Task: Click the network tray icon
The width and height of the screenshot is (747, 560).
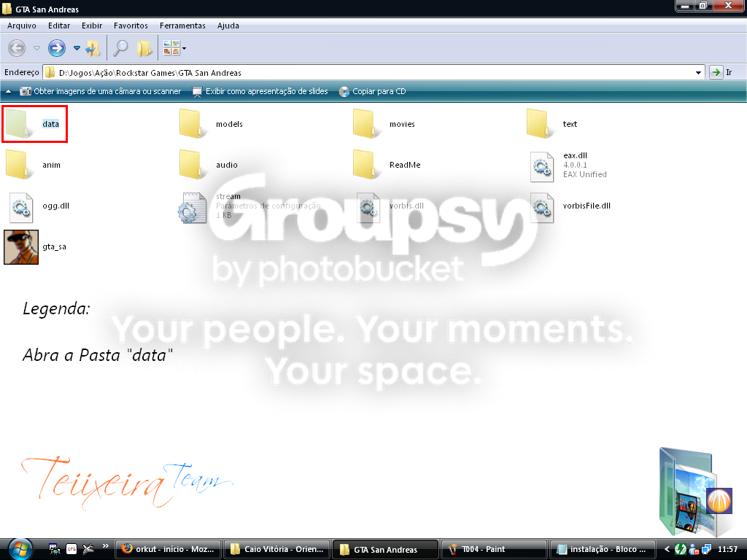Action: 706,549
